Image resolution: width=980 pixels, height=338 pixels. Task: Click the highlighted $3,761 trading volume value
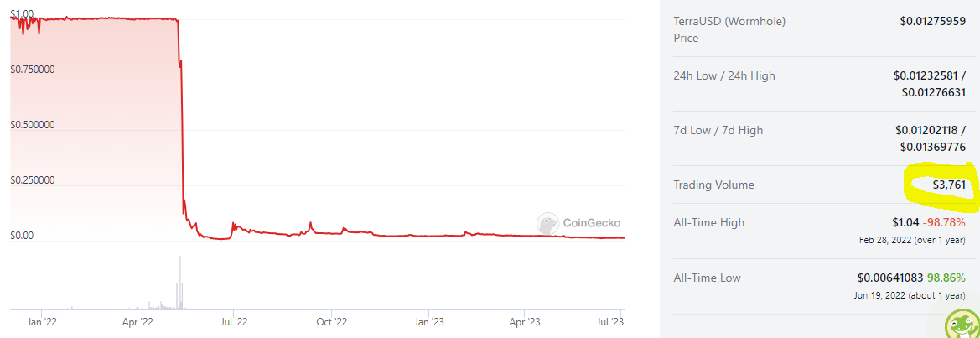click(951, 185)
